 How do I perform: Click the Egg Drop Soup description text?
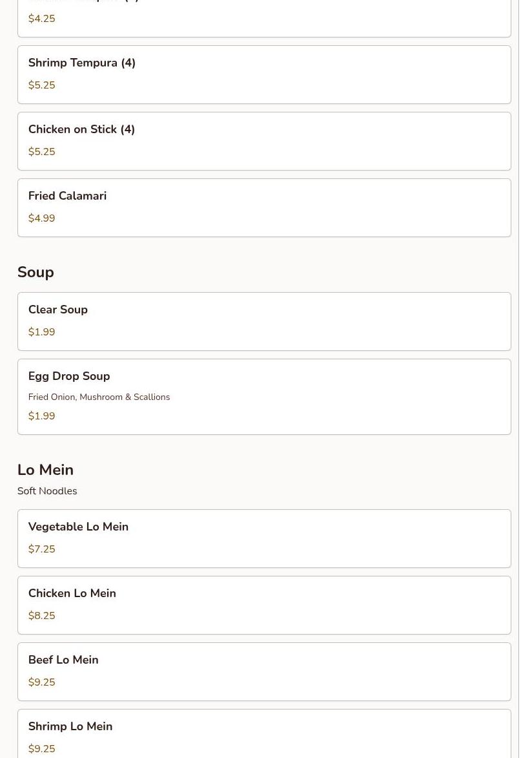(x=99, y=397)
